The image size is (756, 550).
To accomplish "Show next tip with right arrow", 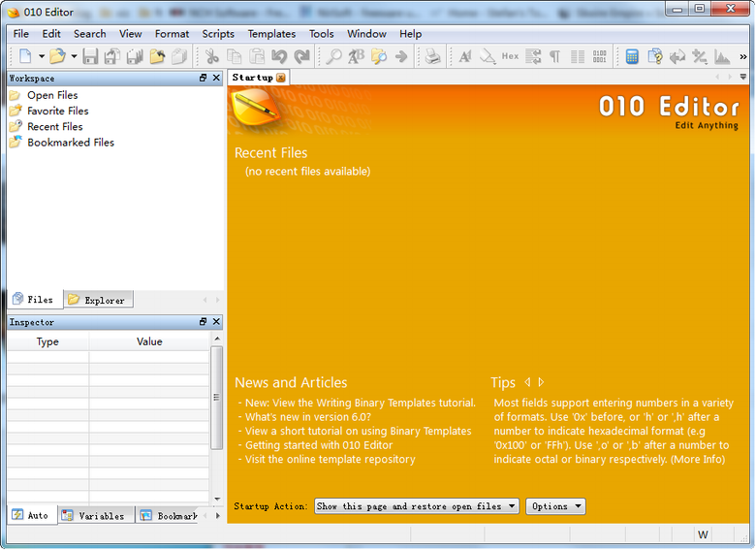I will coord(541,382).
